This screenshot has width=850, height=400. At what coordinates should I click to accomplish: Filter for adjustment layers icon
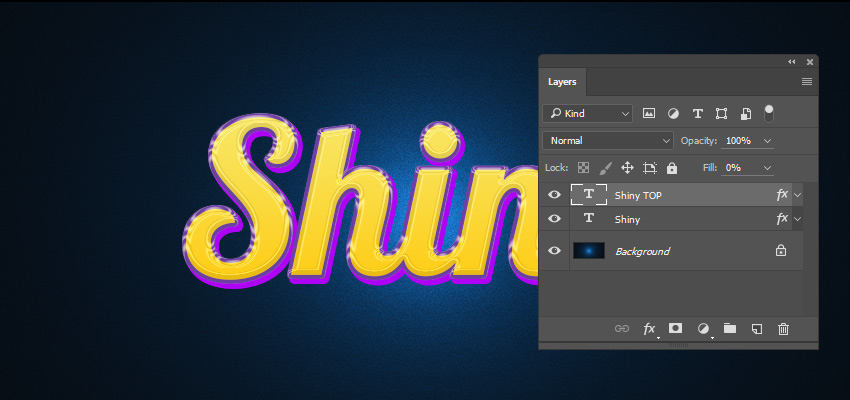point(673,113)
